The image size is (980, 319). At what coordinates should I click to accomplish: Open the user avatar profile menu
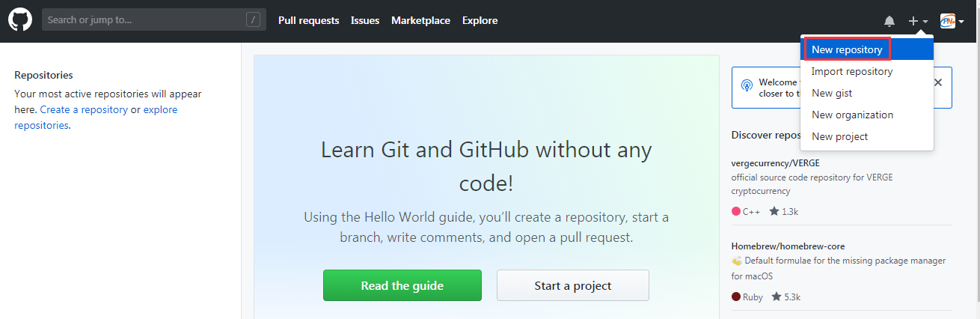tap(952, 21)
